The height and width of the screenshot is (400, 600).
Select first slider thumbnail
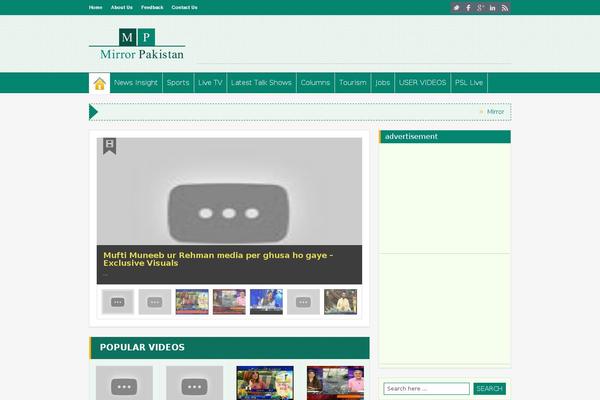118,302
